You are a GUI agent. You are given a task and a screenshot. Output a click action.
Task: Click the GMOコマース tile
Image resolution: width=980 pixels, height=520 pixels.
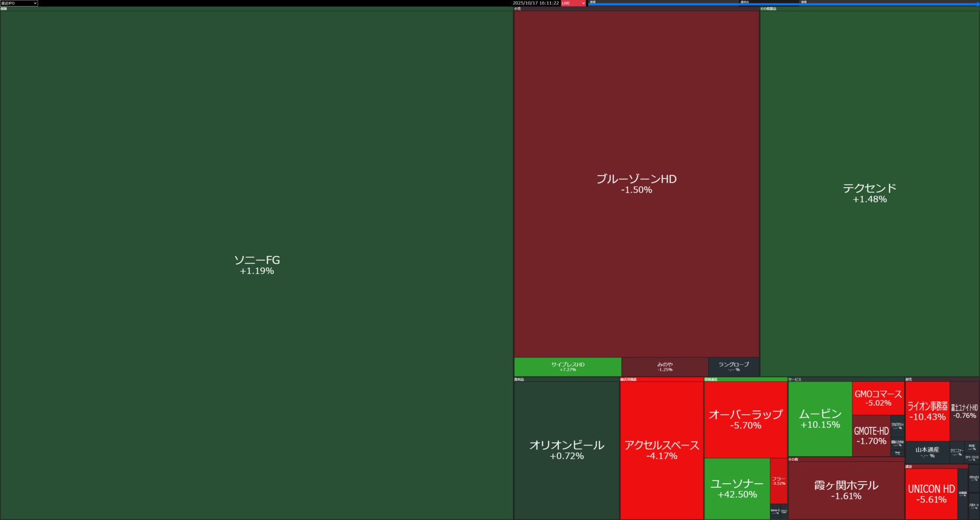coord(878,398)
